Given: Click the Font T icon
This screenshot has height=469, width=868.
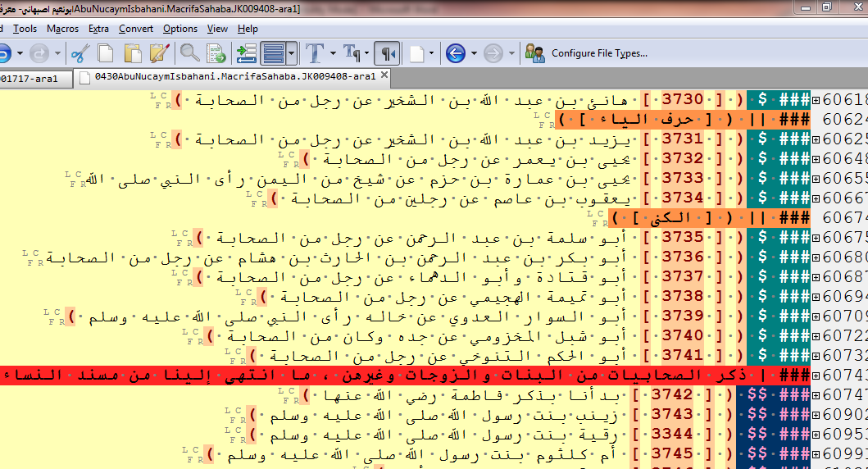Looking at the screenshot, I should click(315, 54).
